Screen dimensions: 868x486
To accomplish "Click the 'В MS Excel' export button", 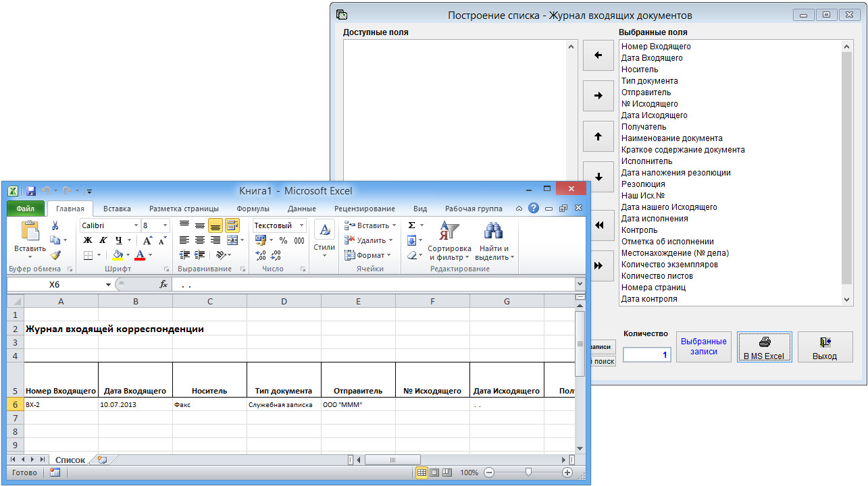I will 764,347.
